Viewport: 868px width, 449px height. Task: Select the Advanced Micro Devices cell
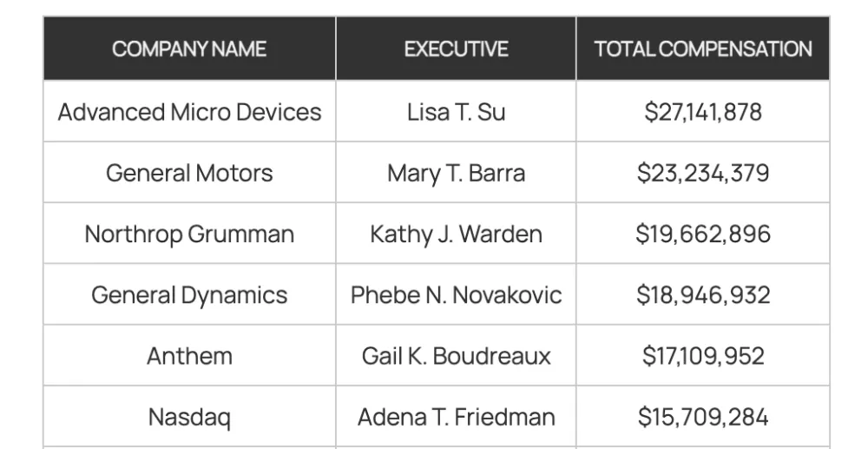coord(189,111)
